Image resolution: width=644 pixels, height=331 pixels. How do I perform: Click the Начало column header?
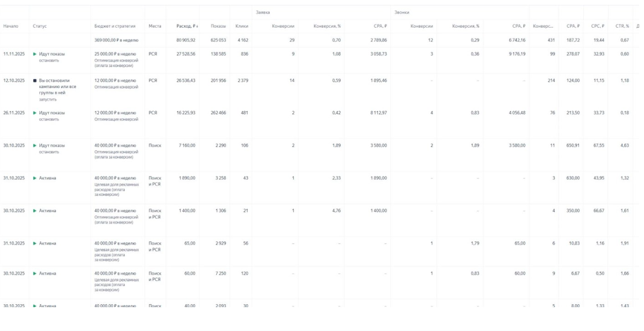coord(11,26)
